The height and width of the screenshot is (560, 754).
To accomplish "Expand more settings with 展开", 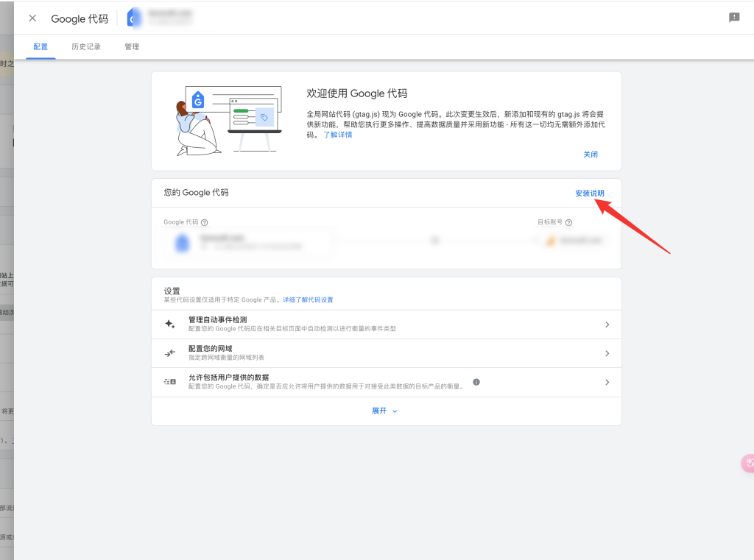I will pyautogui.click(x=384, y=411).
